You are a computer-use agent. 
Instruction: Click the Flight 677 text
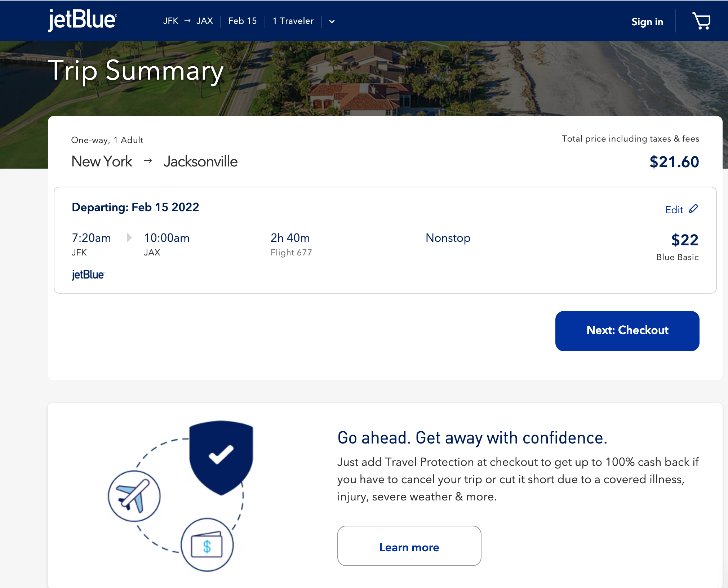[291, 253]
